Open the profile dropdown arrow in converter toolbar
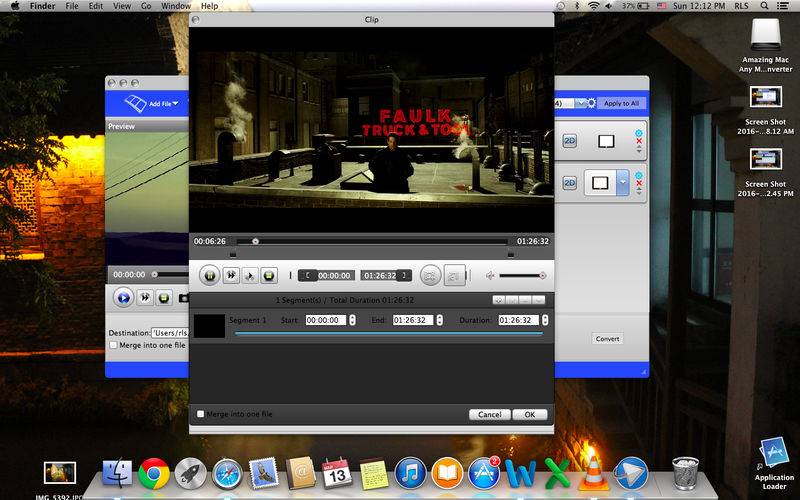 580,103
